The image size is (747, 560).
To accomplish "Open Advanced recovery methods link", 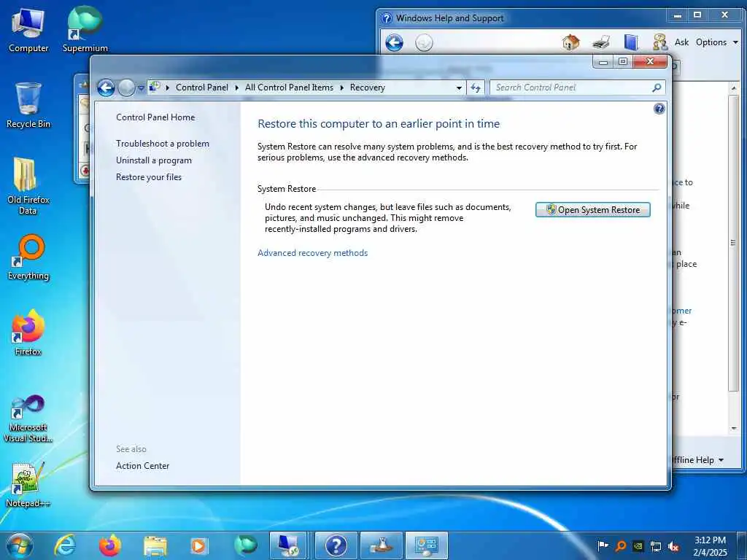I will 312,253.
